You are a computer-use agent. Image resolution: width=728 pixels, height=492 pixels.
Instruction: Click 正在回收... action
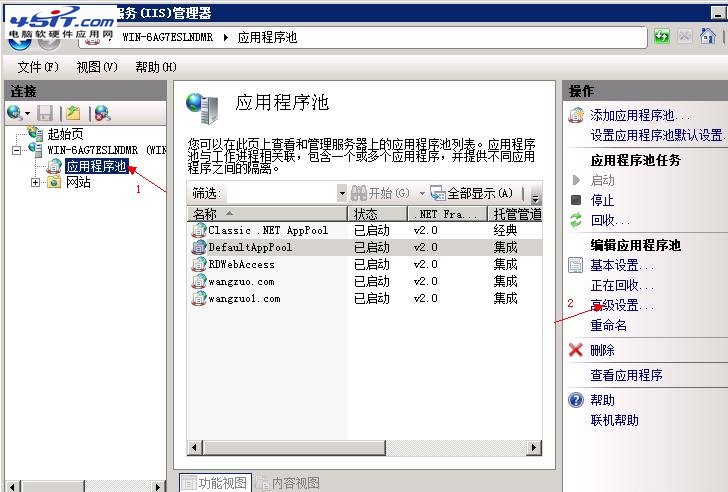[622, 285]
